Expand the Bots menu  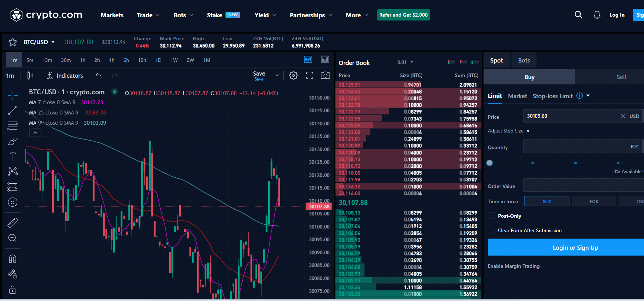[183, 15]
